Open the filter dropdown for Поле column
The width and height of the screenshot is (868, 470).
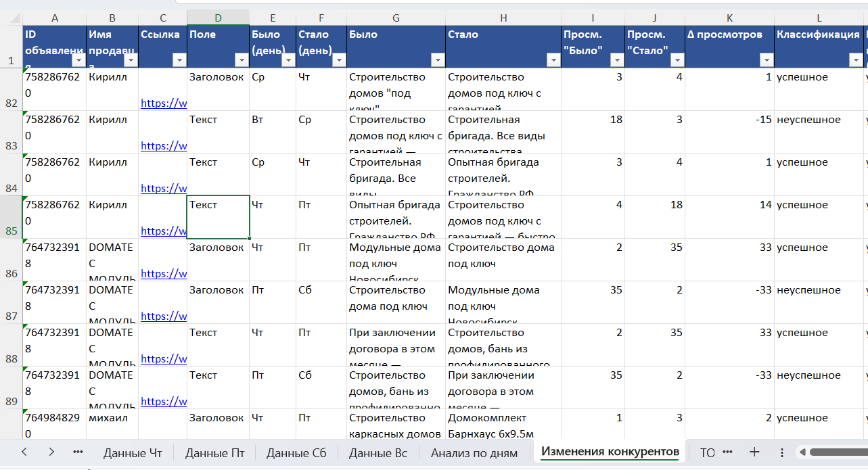pyautogui.click(x=241, y=60)
